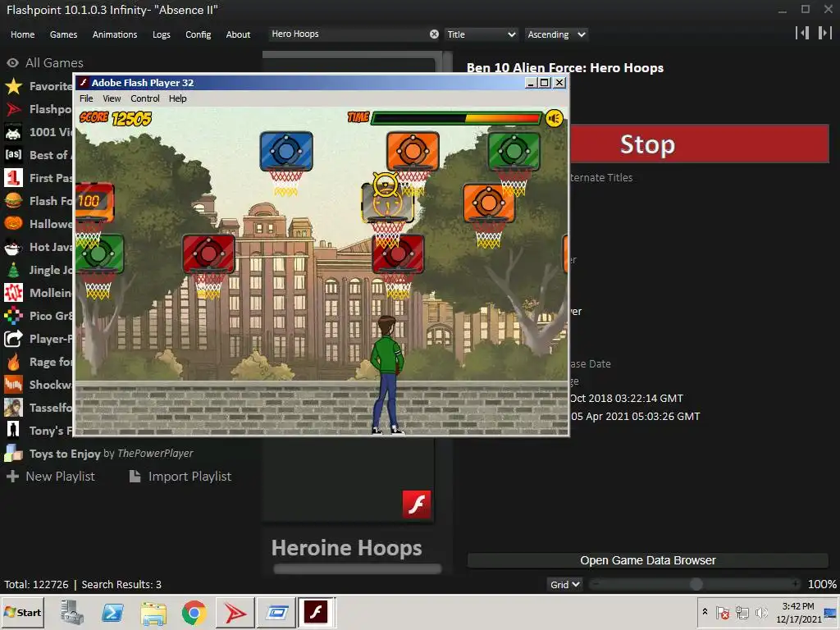Open the Hot Java coffee cup playlist icon
This screenshot has height=630, width=840.
(x=13, y=247)
